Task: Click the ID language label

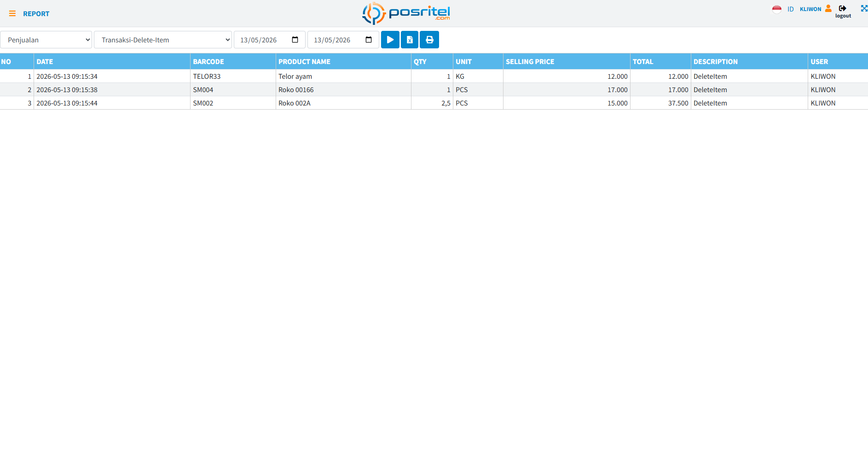Action: coord(791,9)
